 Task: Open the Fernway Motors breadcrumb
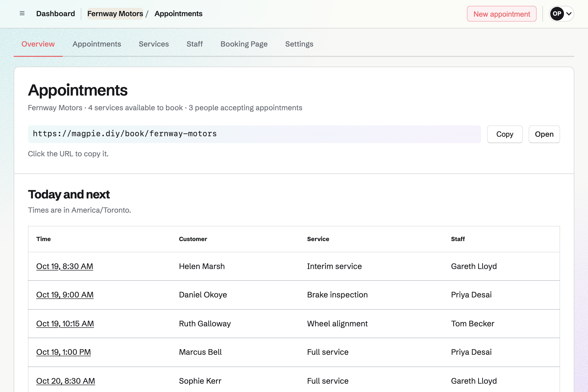[115, 13]
